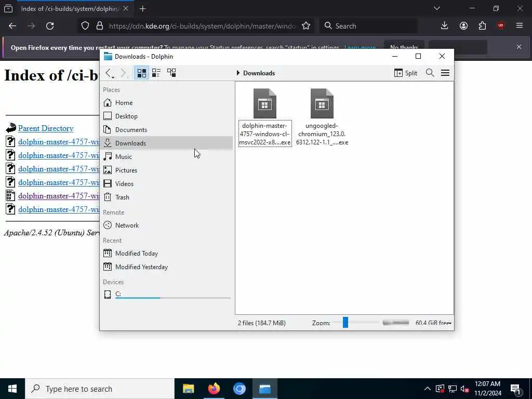Show files Modified Yesterday
The width and height of the screenshot is (532, 399).
tap(166, 267)
